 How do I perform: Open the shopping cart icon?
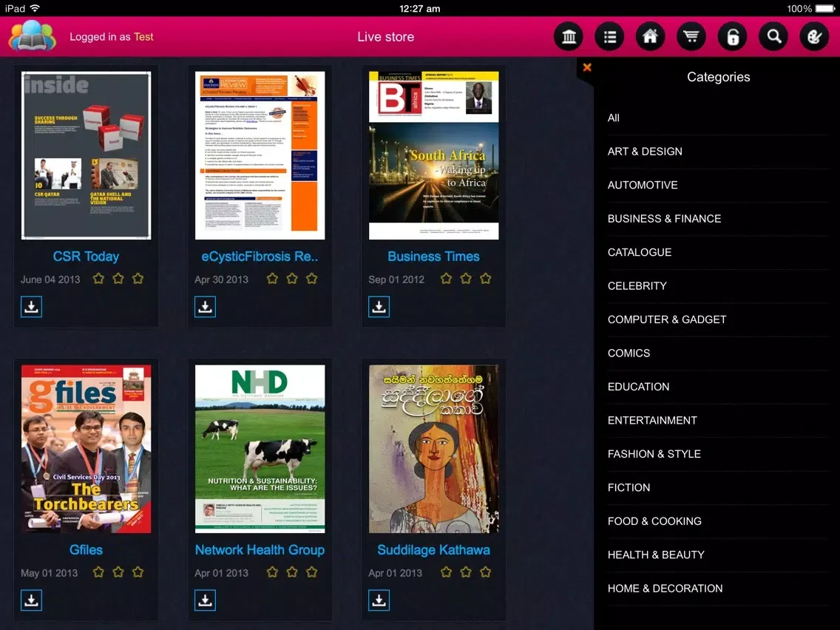(x=691, y=36)
